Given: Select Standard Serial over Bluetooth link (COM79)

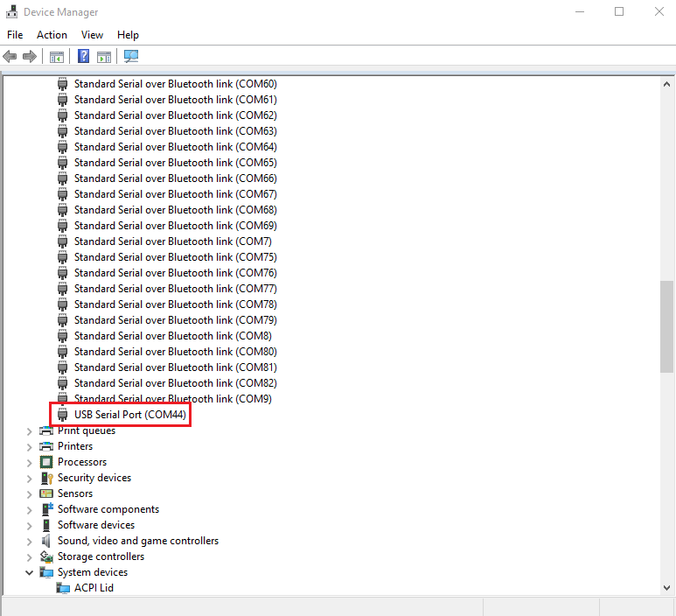Looking at the screenshot, I should tap(176, 320).
